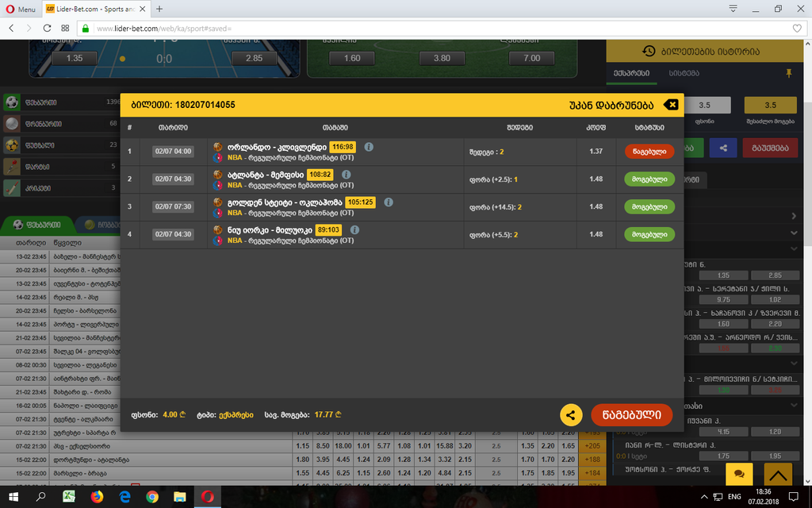Image resolution: width=812 pixels, height=508 pixels.
Task: Click the 1.37 coefficient in row 1
Action: pyautogui.click(x=596, y=151)
